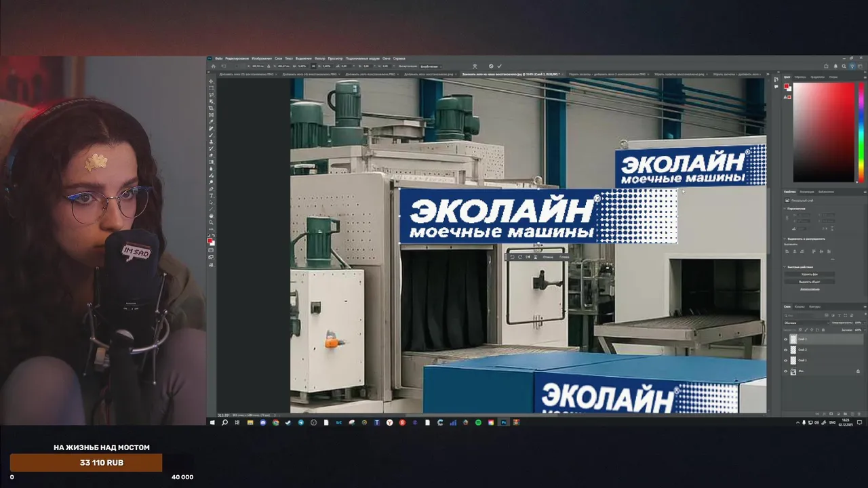Open Google Chrome from the taskbar
868x488 pixels.
tap(275, 422)
